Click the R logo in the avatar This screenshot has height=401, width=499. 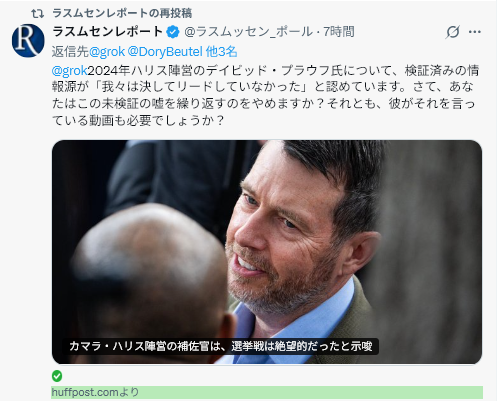click(x=27, y=41)
